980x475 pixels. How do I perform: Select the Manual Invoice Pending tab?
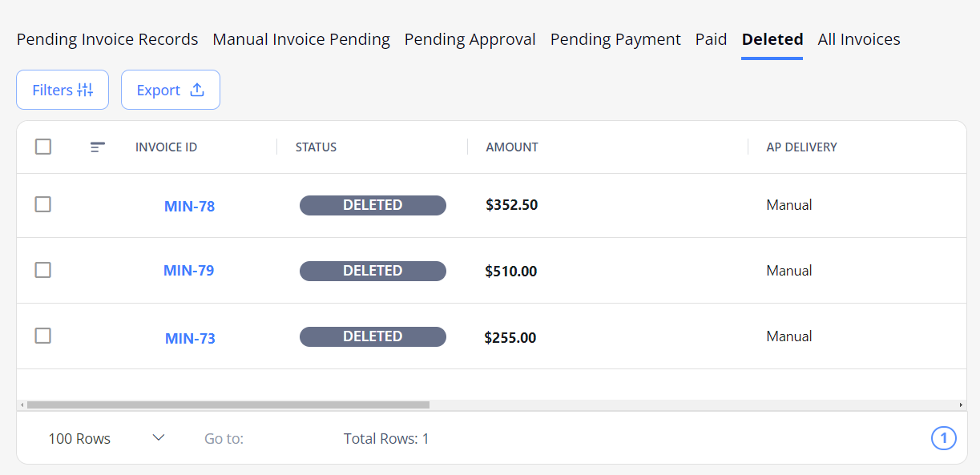coord(301,39)
